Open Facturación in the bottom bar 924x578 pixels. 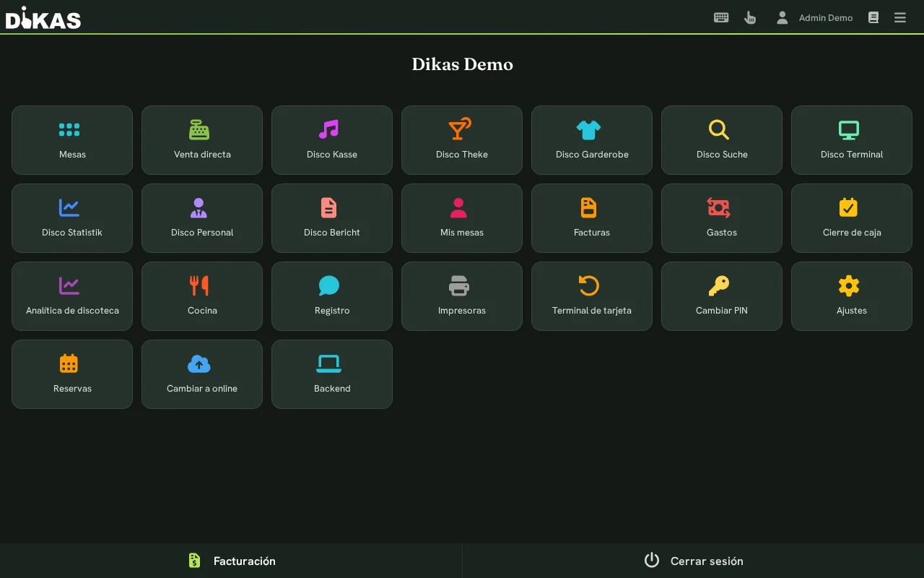231,561
